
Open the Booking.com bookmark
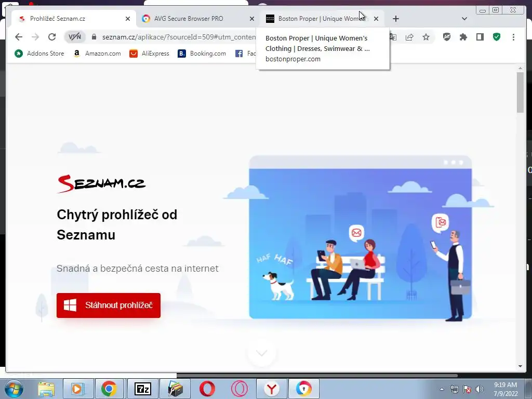[x=202, y=54]
